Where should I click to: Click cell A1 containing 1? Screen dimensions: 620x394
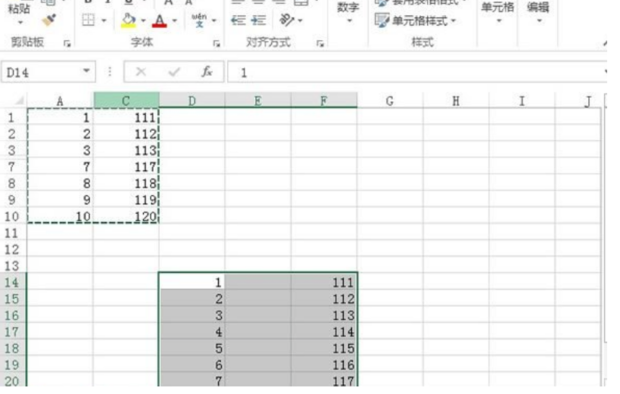point(60,117)
